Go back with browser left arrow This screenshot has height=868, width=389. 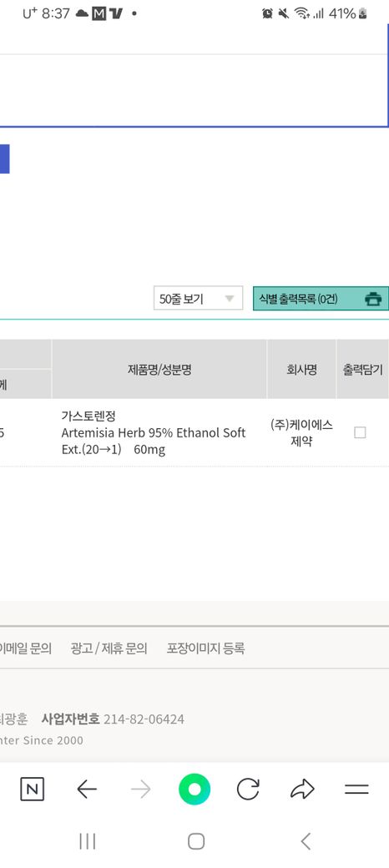86,790
